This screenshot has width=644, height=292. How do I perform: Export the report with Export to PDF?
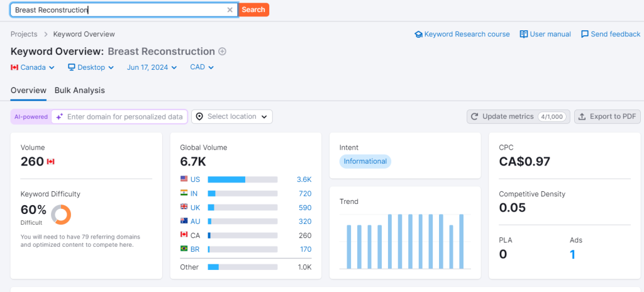[x=607, y=116]
